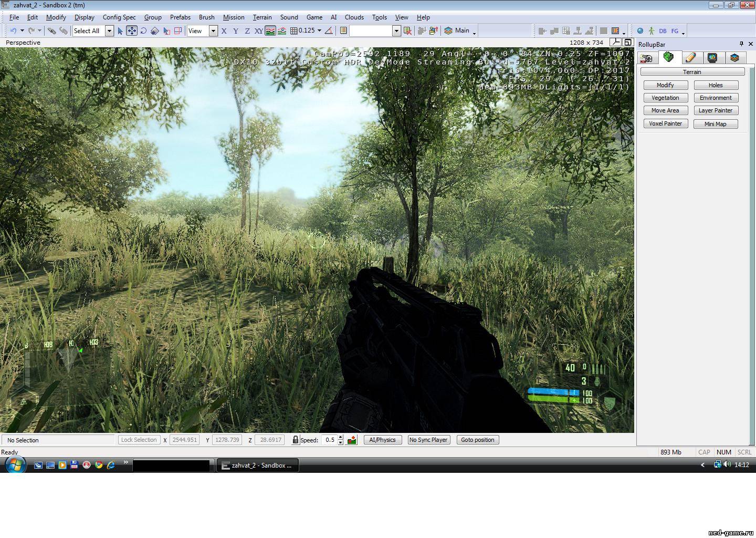Screen dimensions: 756x538
Task: Click the Unlink objects icon
Action: click(x=63, y=31)
